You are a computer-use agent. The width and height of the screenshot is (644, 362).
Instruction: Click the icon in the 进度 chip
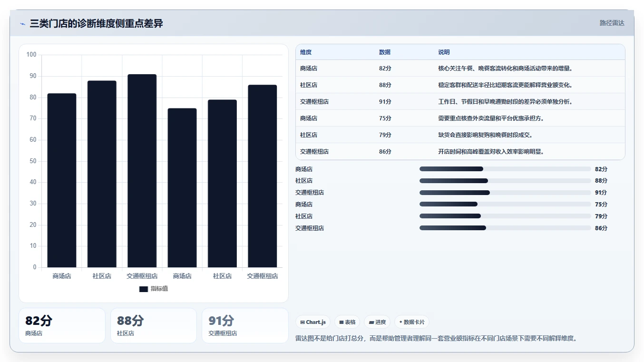pos(371,322)
